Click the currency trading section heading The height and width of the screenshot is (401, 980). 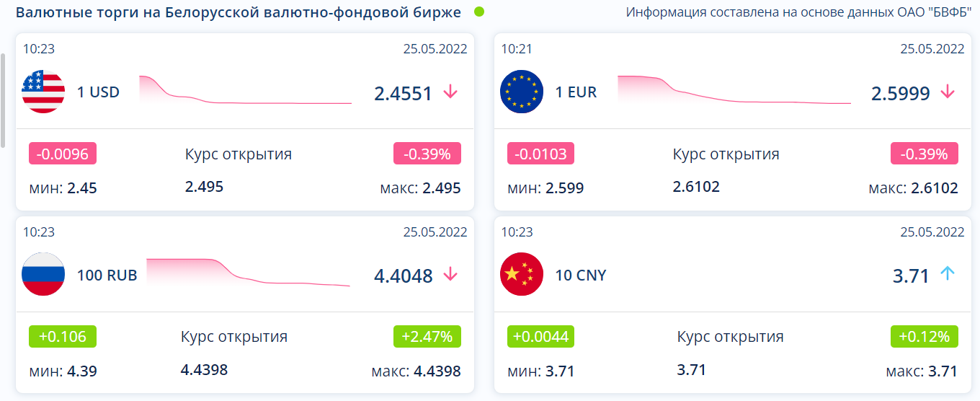point(238,12)
